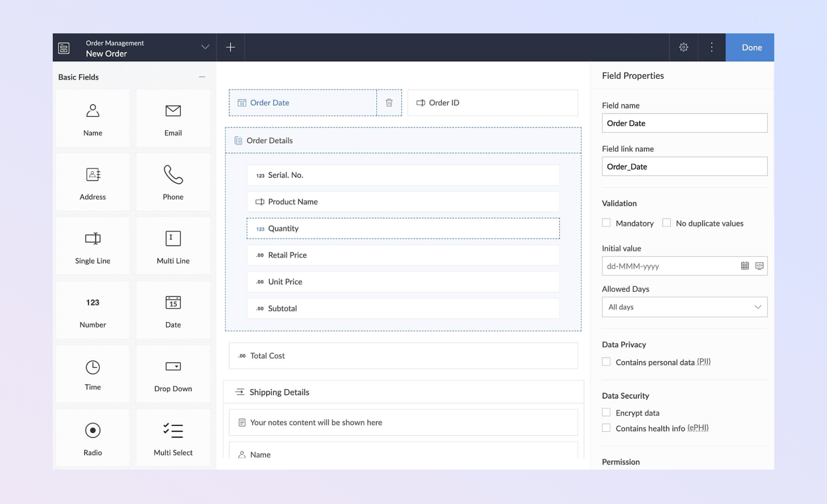Viewport: 827px width, 504px height.
Task: Open the New Order form switcher chevron
Action: pyautogui.click(x=205, y=47)
